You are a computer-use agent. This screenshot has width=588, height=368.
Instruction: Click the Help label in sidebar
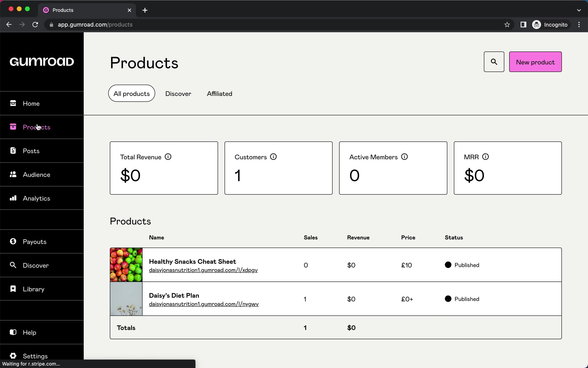coord(29,332)
